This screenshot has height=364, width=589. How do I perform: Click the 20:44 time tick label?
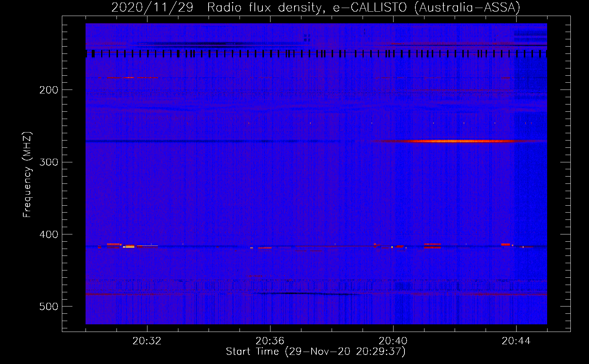click(516, 341)
